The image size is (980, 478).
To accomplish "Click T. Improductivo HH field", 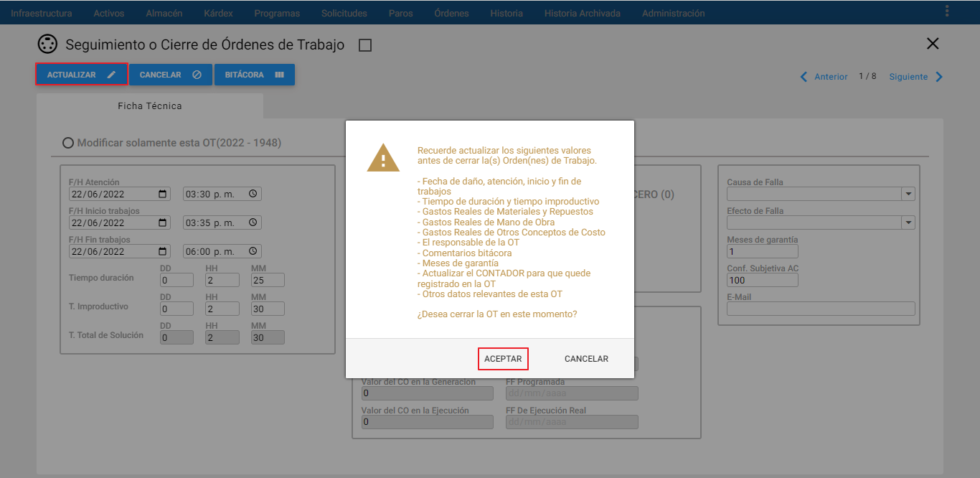I will coord(222,309).
